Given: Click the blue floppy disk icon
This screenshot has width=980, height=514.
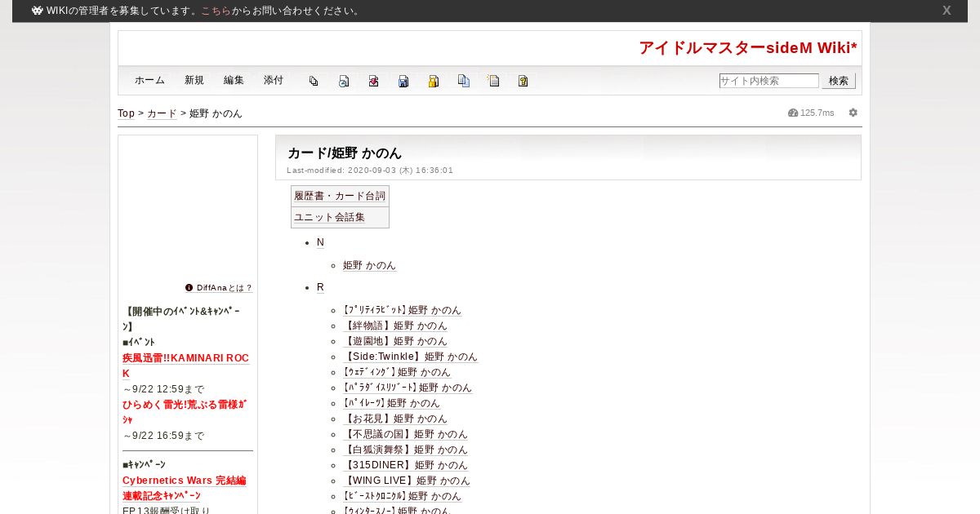Looking at the screenshot, I should (x=403, y=81).
